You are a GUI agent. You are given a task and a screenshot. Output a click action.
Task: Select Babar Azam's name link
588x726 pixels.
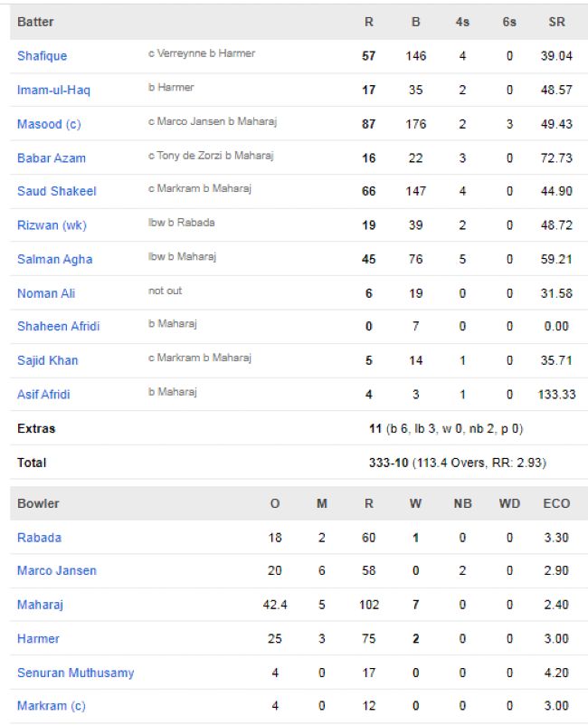(52, 158)
